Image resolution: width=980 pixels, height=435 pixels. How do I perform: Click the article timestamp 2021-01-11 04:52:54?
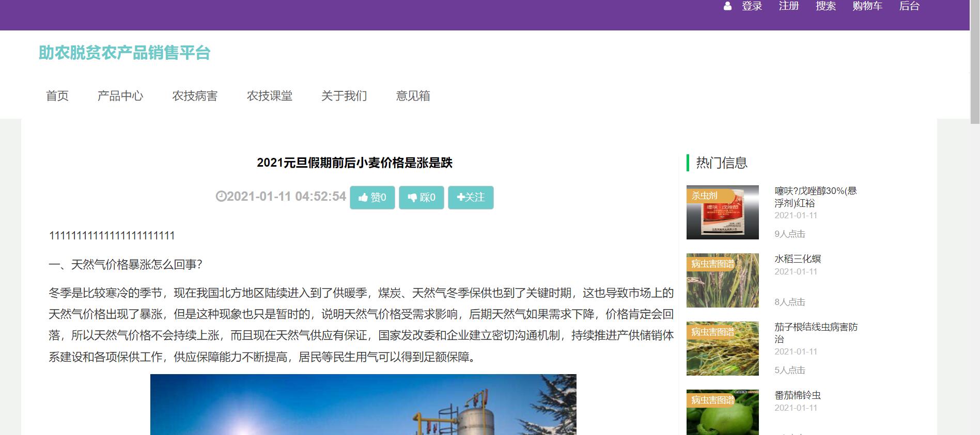(x=286, y=197)
